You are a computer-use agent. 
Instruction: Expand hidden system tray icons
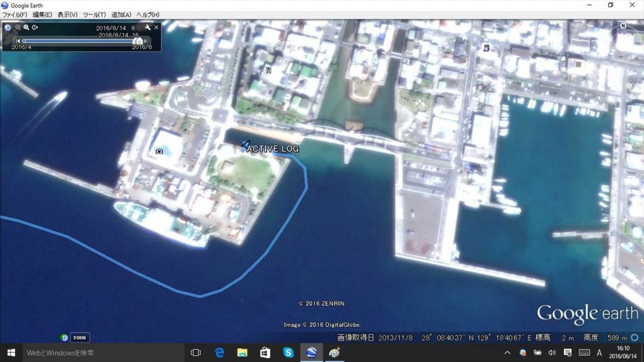508,353
